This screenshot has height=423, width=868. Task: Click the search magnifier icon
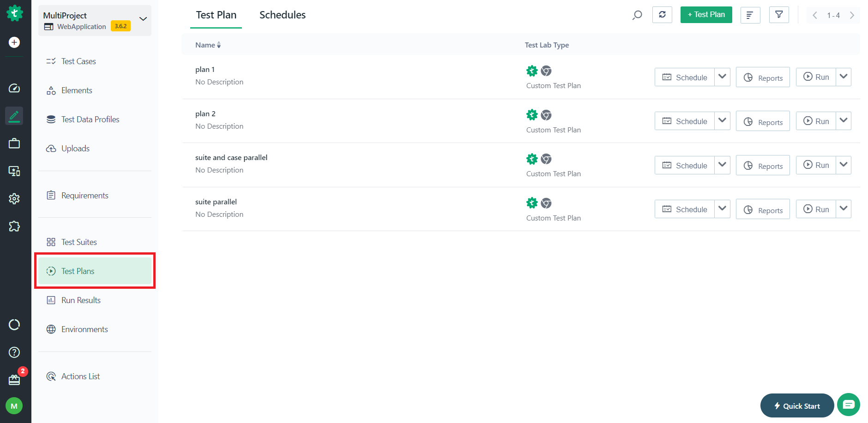637,15
